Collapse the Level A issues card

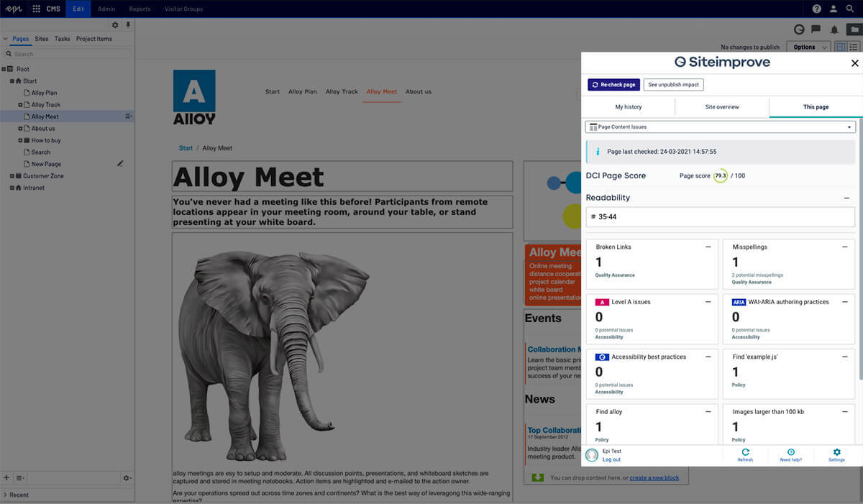708,302
